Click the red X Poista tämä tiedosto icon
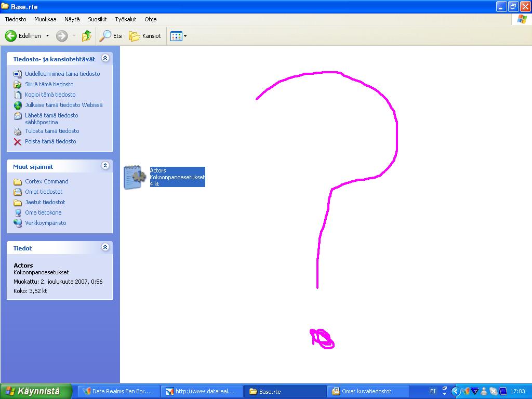The width and height of the screenshot is (532, 399). click(x=18, y=141)
